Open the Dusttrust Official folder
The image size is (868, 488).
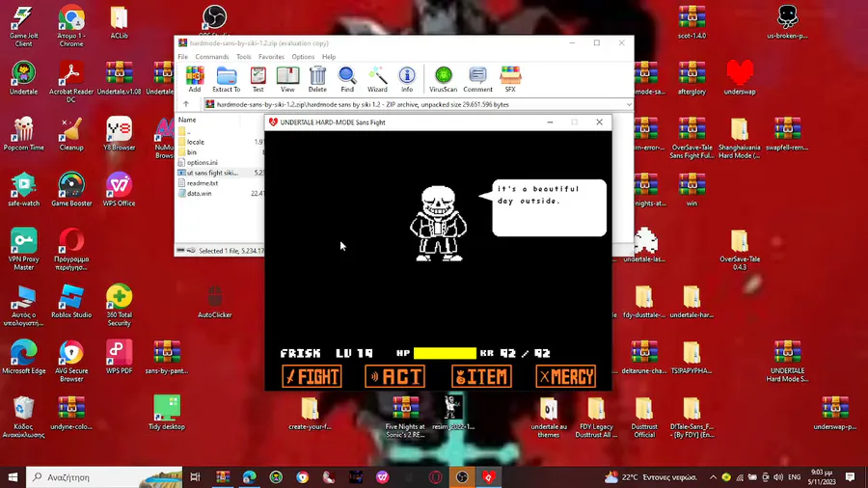(644, 418)
